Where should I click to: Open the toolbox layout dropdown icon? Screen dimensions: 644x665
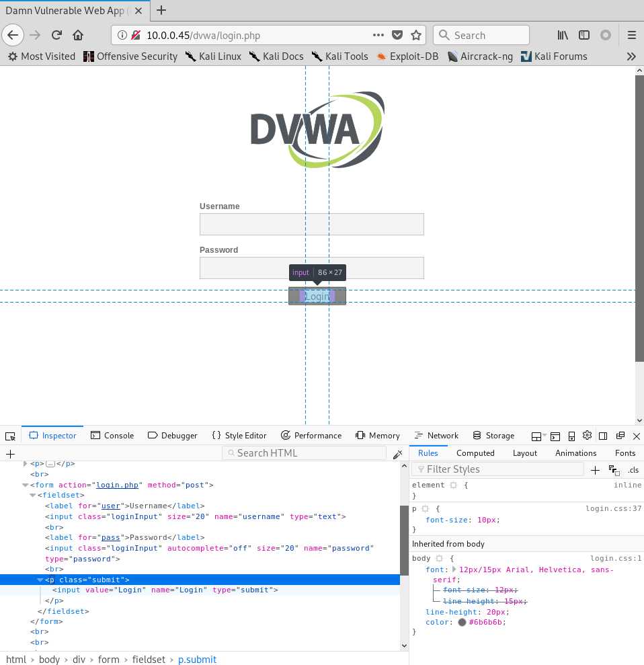(x=538, y=436)
